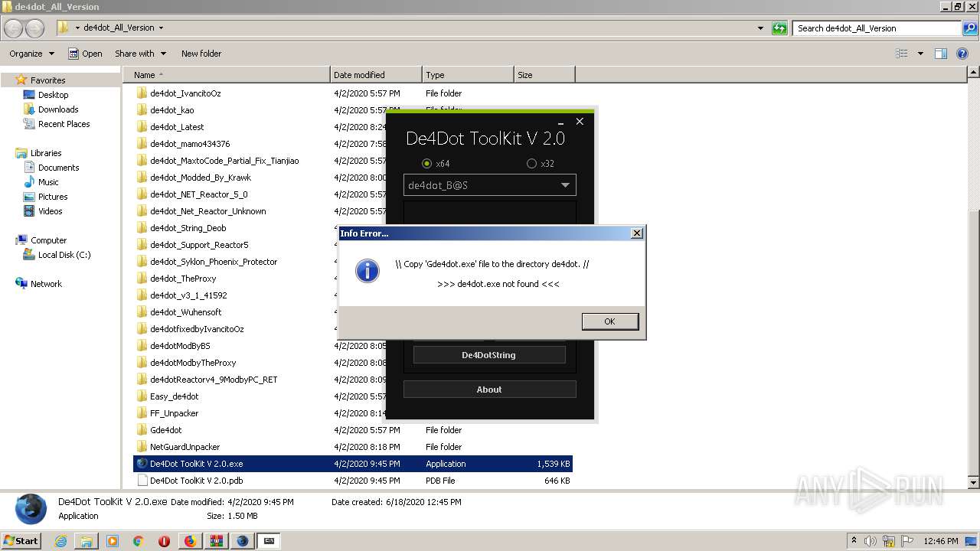Screen dimensions: 980x551
Task: Select the de4dot_mamo434376 folder icon
Action: 142,144
